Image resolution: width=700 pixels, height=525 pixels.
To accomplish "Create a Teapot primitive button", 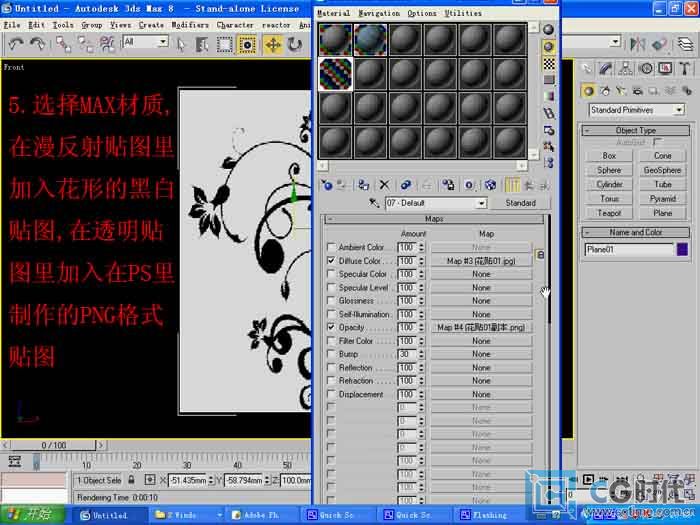I will click(x=609, y=213).
